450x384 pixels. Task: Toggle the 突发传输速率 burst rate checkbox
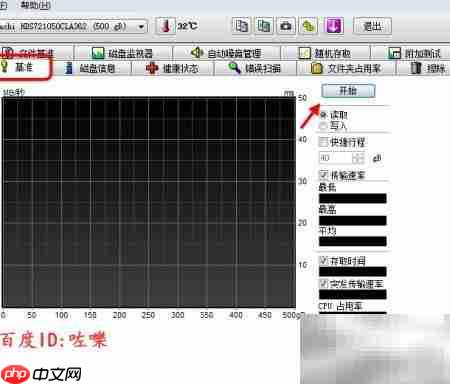click(x=323, y=284)
